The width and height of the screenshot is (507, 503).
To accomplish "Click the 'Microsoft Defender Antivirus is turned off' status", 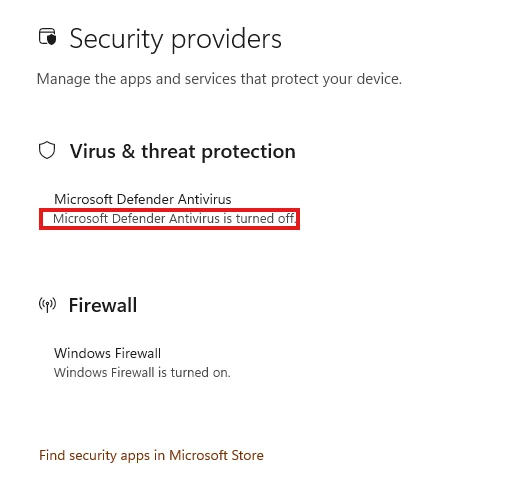I will pyautogui.click(x=174, y=219).
